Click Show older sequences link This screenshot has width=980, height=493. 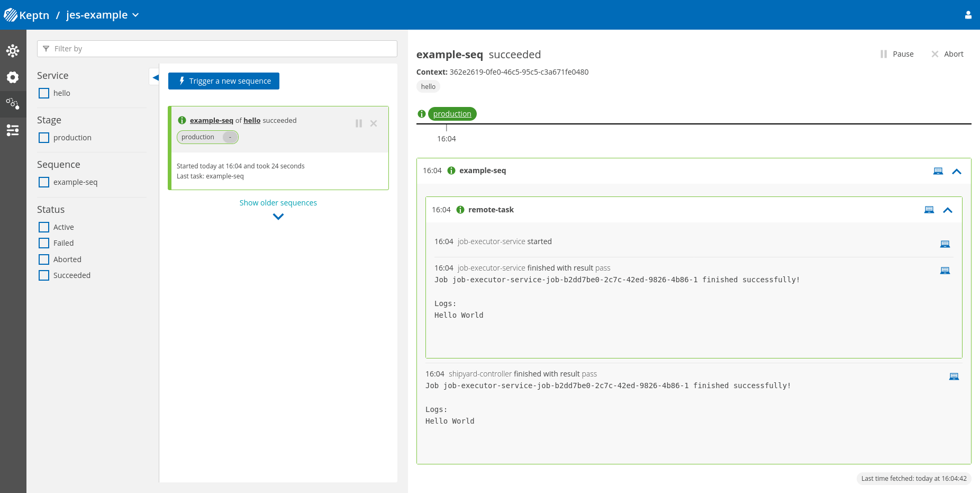click(x=278, y=203)
